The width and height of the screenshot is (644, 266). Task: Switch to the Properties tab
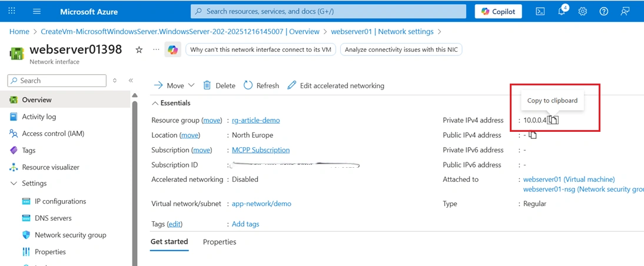(x=220, y=242)
